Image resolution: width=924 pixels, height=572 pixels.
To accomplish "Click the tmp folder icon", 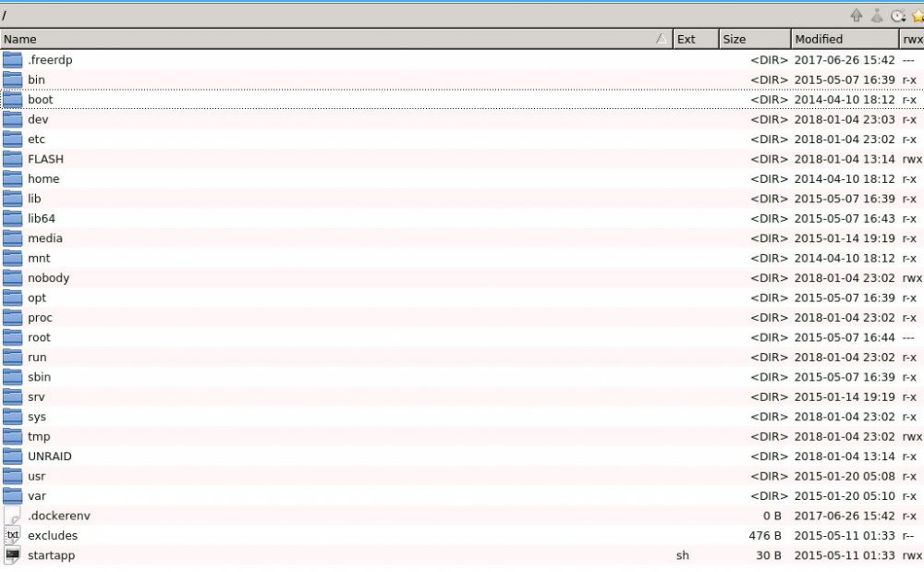I will coord(12,436).
